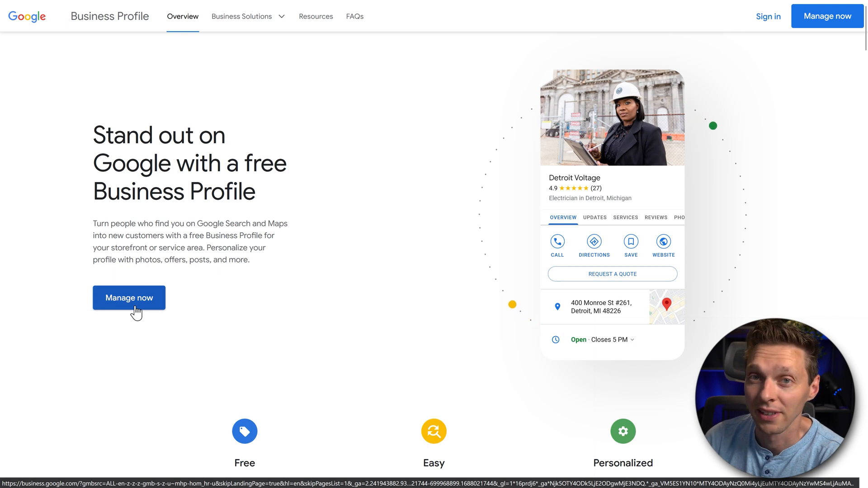Select the UPDATES tab in profile card
Screen dimensions: 868x488
[x=594, y=217]
